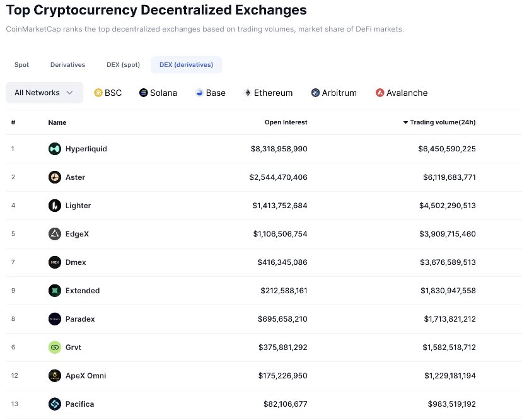
Task: Click Aster open interest $2,544,470,406
Action: (278, 177)
